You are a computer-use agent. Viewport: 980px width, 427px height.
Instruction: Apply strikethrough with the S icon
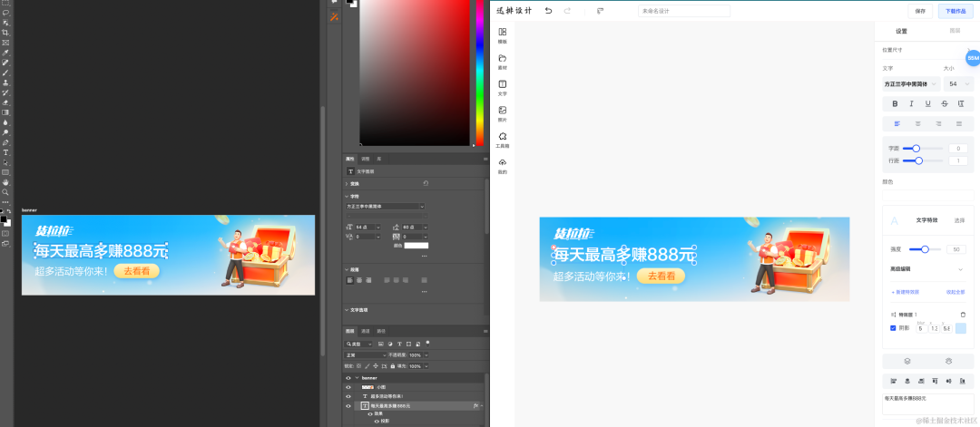[945, 103]
